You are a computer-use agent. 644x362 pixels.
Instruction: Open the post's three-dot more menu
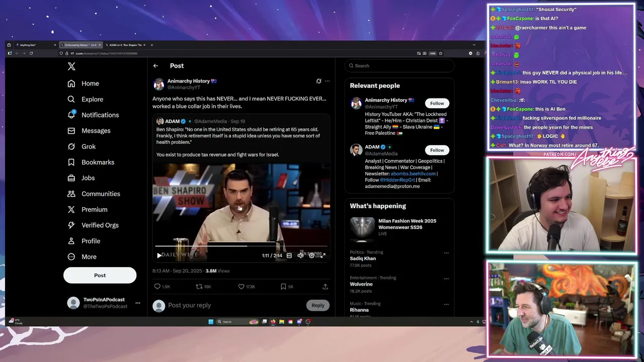(327, 81)
